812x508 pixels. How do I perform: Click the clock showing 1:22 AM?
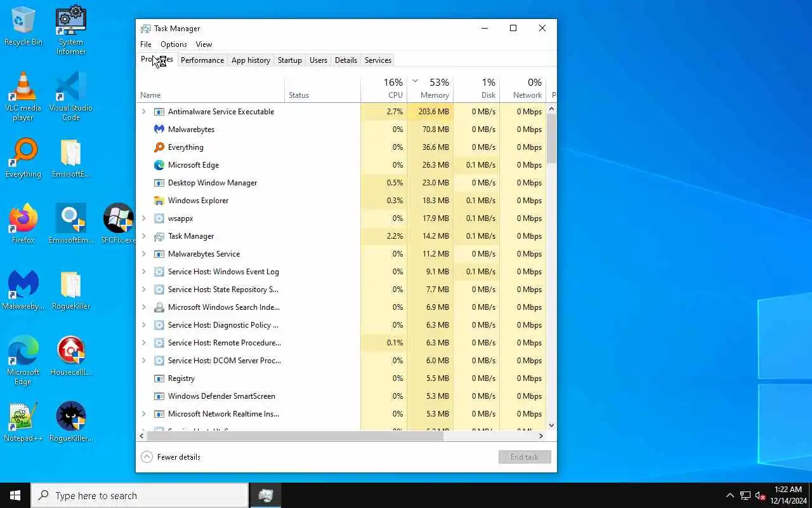[788, 490]
